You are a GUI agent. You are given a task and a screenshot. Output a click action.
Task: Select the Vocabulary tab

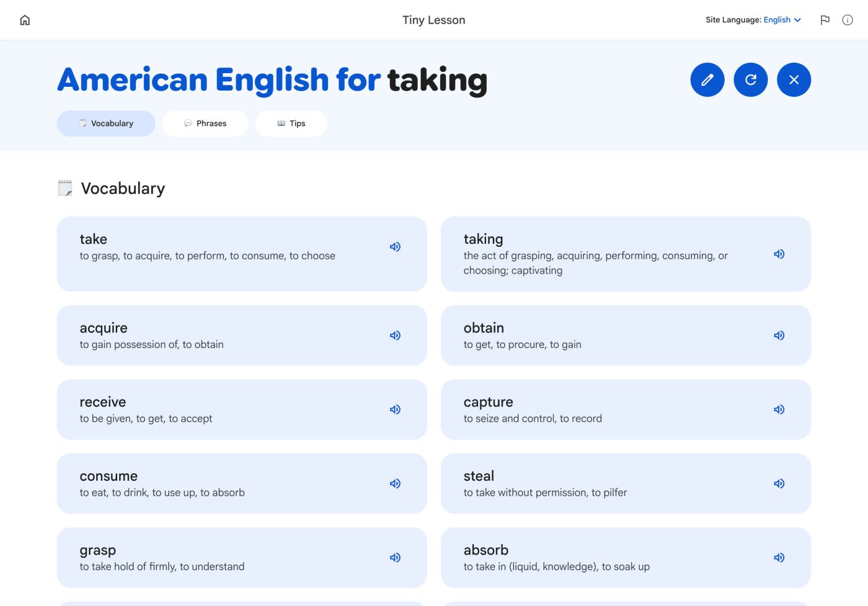106,123
